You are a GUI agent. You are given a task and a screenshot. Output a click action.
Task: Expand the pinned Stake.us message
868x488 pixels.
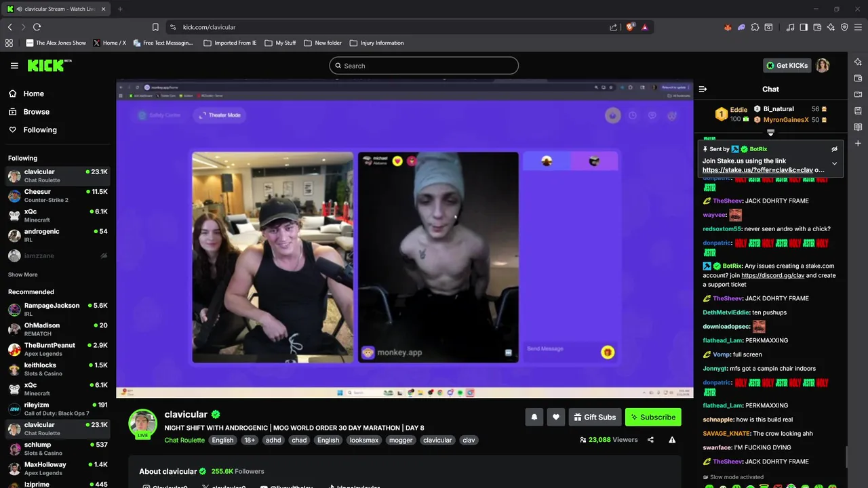coord(834,163)
